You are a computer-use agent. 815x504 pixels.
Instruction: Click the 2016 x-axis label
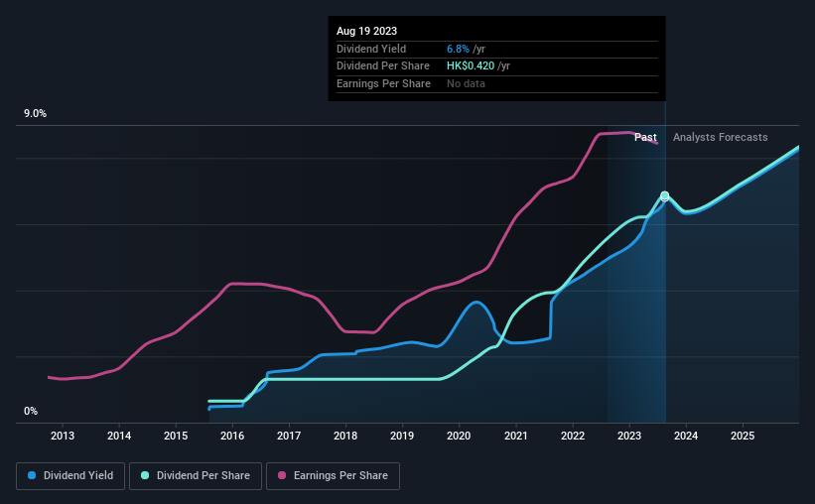coord(232,436)
